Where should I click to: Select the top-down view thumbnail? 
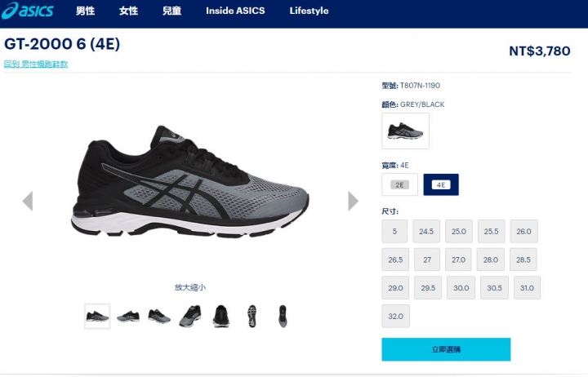click(x=283, y=317)
